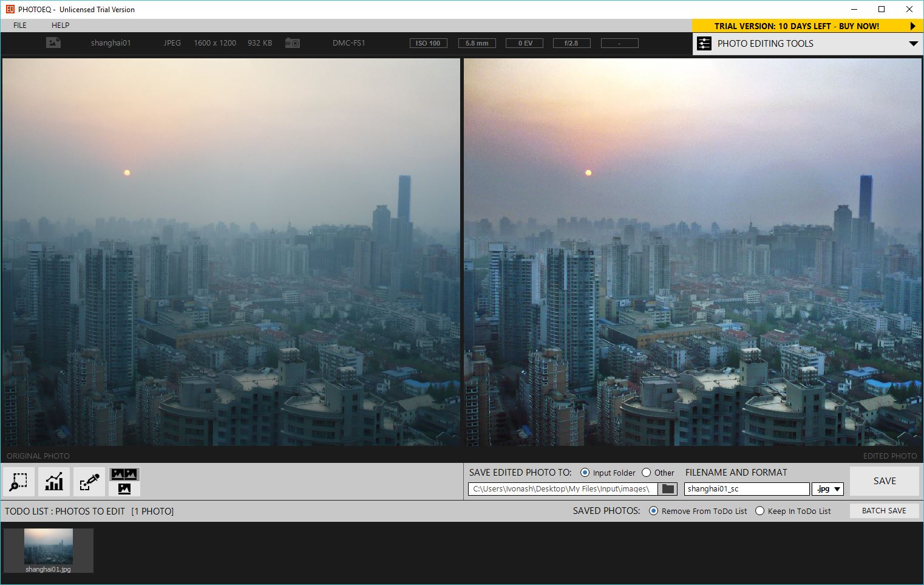Click the original photo preview

tap(231, 252)
